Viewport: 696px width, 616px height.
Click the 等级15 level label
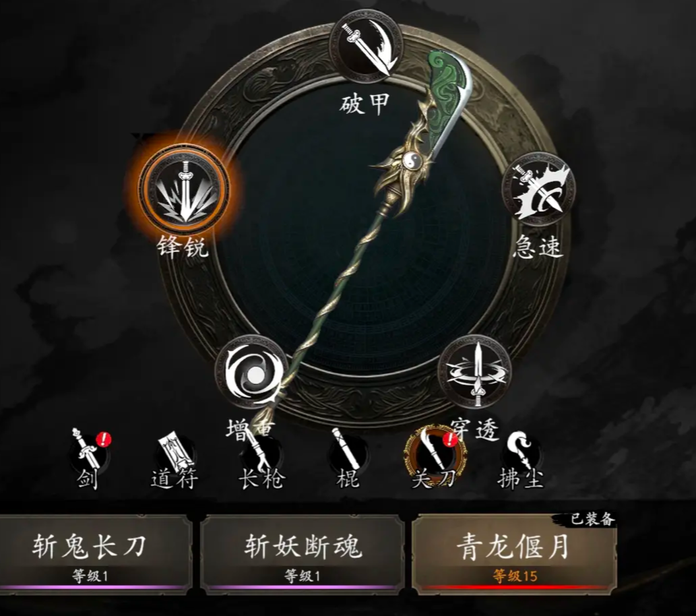(x=515, y=576)
